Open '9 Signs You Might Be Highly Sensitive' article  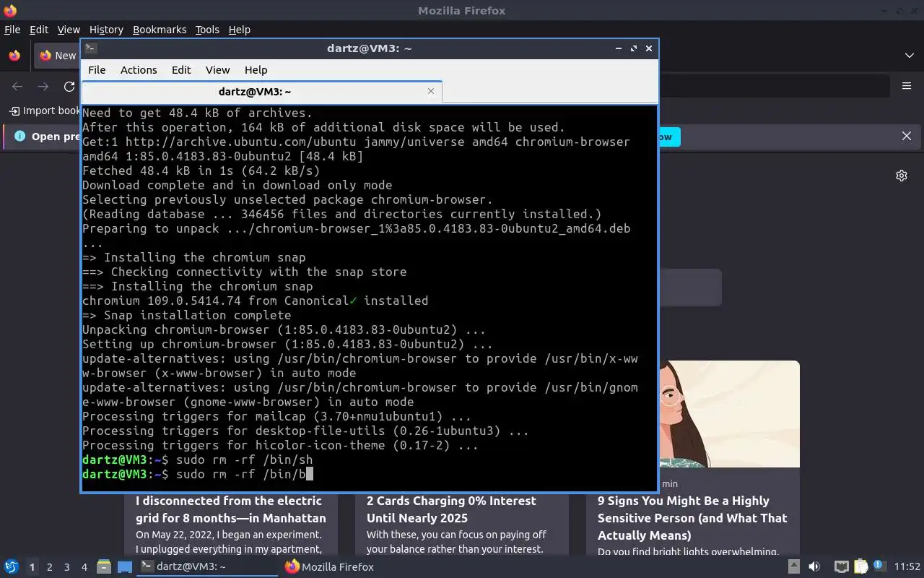[x=692, y=518]
